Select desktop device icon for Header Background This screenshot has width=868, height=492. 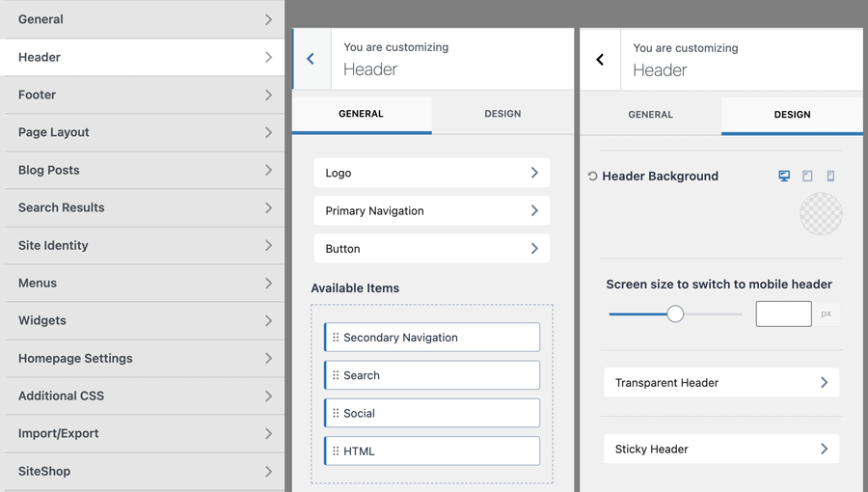coord(784,176)
